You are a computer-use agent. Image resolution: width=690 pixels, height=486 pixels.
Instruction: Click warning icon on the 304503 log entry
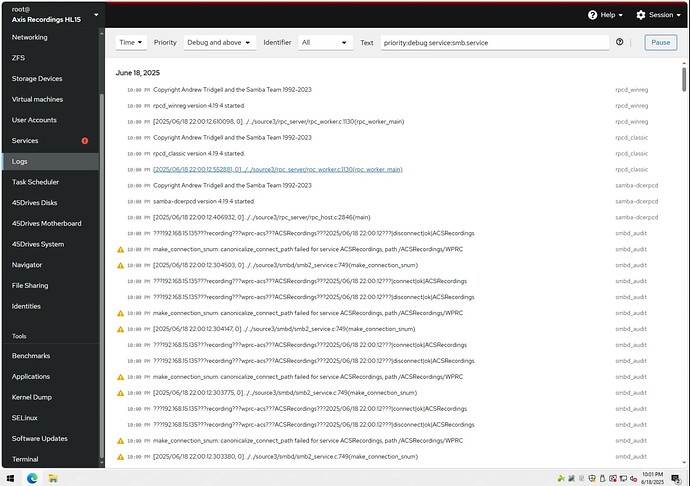pos(120,265)
